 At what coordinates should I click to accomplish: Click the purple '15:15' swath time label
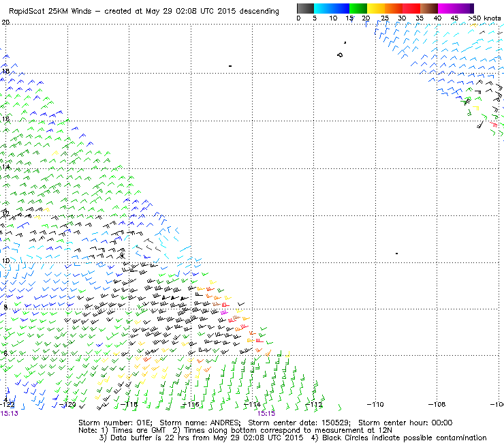coord(266,414)
